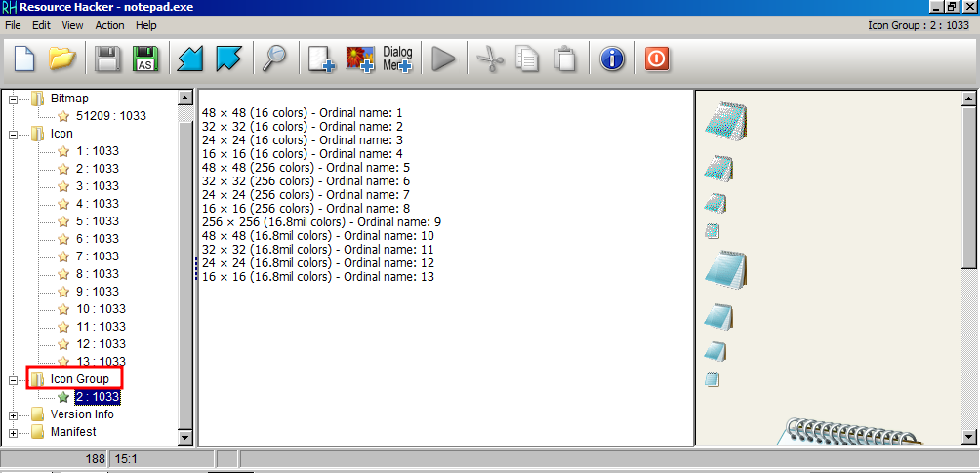Click the Paste clipboard icon
Viewport: 980px width, 473px height.
click(x=565, y=59)
